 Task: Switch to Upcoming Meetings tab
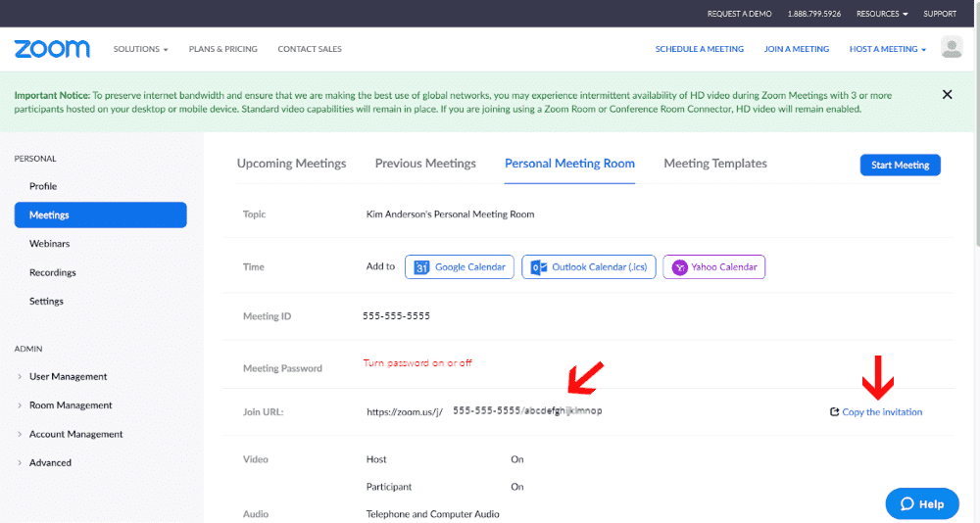click(x=291, y=164)
